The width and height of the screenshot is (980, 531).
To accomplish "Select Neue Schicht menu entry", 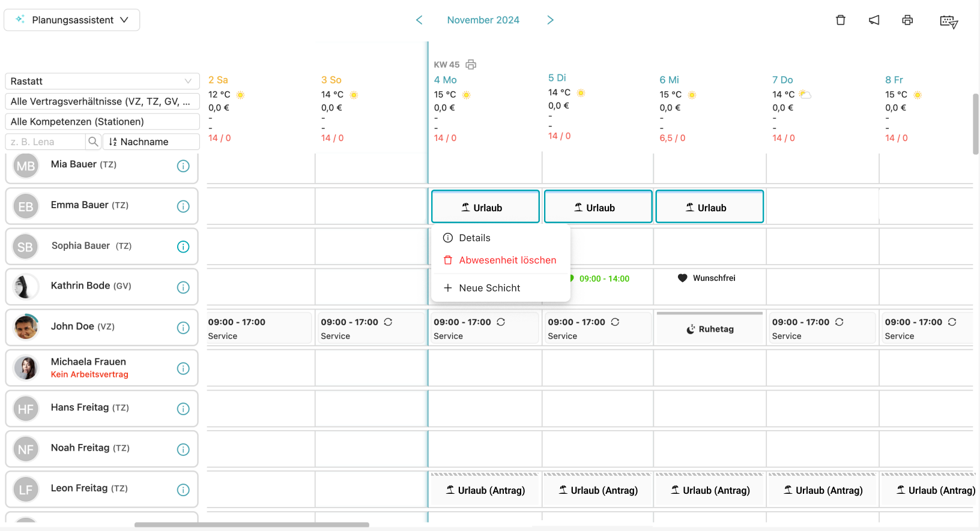I will tap(489, 288).
